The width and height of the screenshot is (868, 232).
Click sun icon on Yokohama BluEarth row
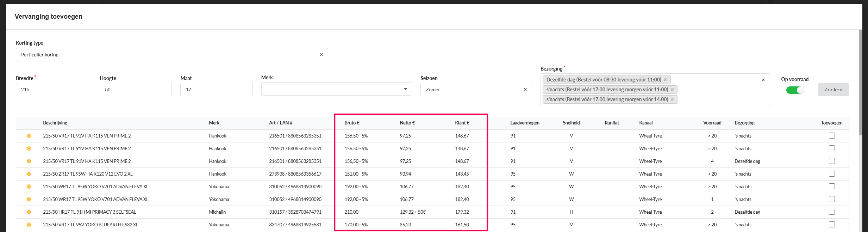pyautogui.click(x=29, y=225)
